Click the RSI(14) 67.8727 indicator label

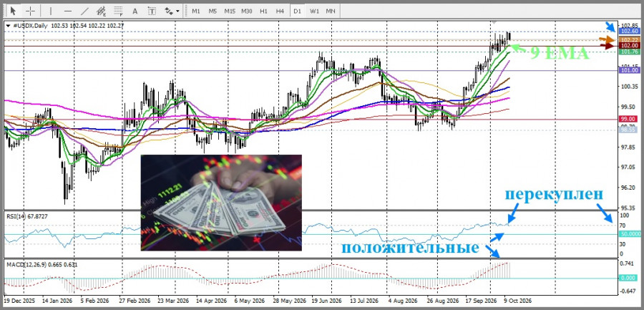26,216
